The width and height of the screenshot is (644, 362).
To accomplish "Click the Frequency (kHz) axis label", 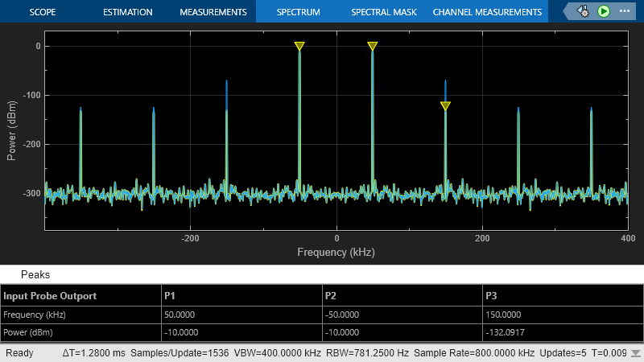I will click(x=336, y=252).
